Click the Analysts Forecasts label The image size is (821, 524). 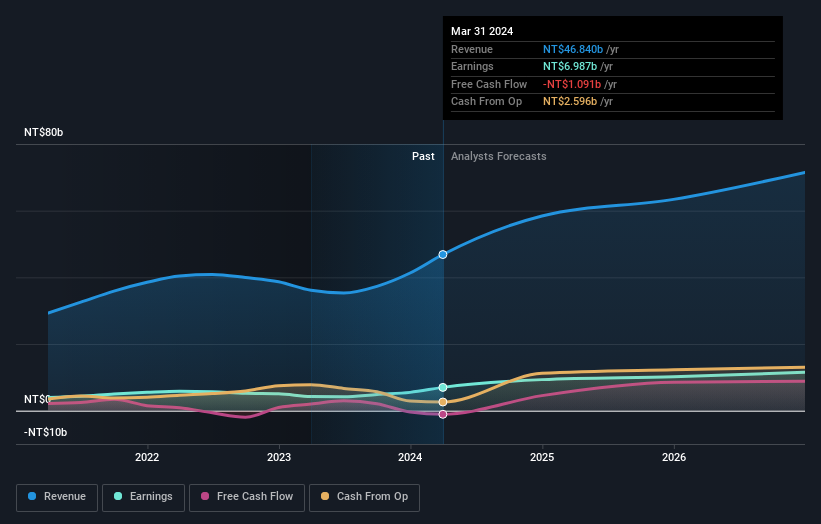498,157
